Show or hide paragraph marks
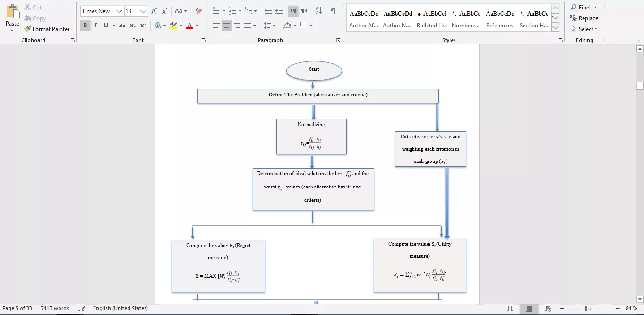 pos(333,11)
